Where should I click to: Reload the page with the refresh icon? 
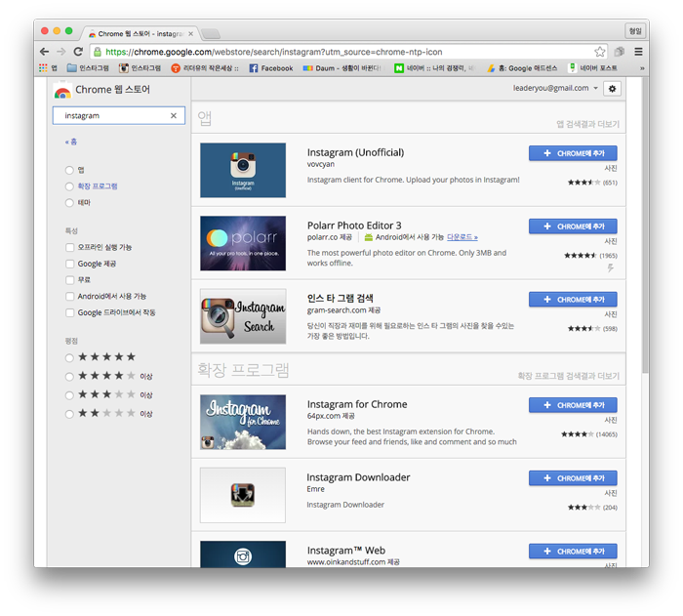point(78,52)
